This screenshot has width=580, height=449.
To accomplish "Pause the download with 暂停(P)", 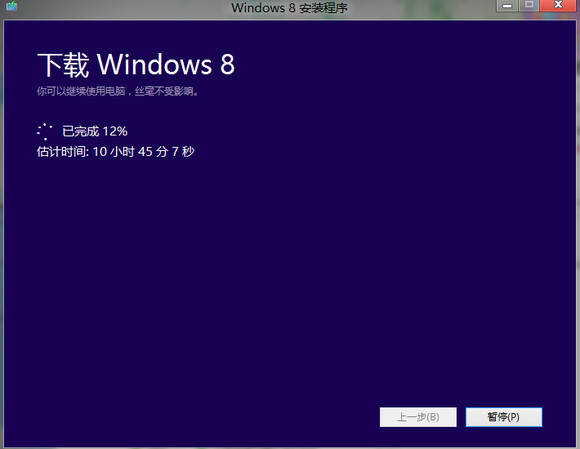I will tap(504, 417).
